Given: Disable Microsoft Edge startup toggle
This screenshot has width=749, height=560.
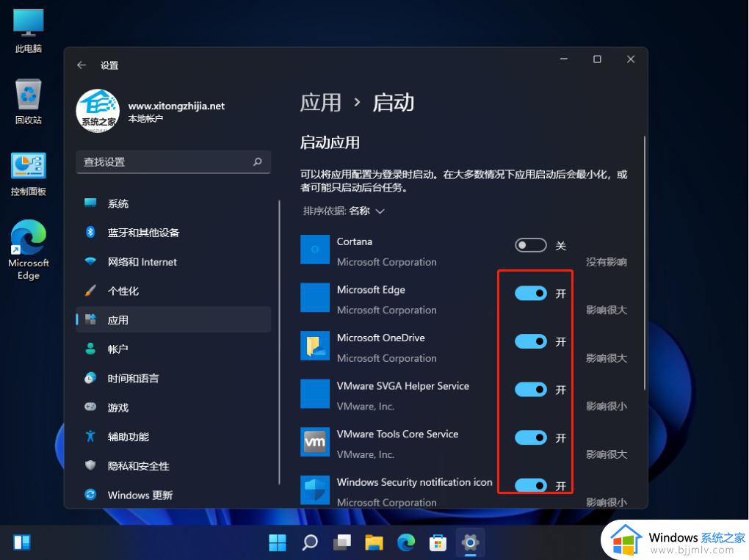Looking at the screenshot, I should (x=531, y=293).
